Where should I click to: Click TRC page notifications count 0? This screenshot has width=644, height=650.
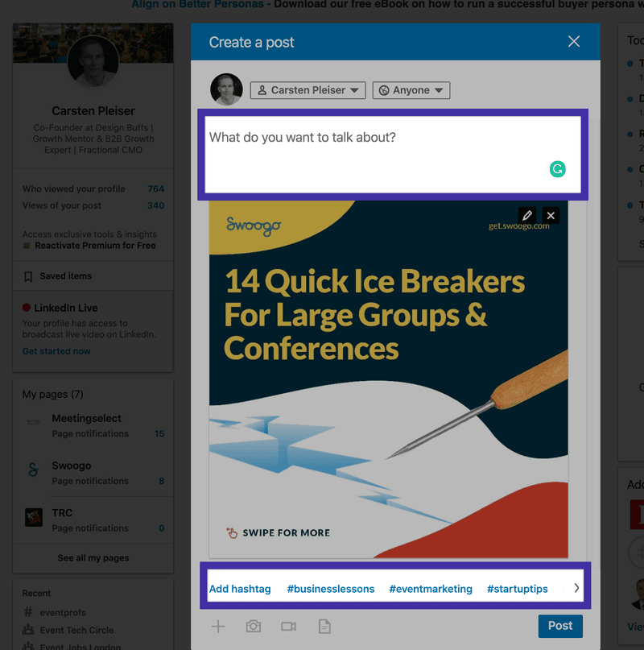click(x=162, y=528)
